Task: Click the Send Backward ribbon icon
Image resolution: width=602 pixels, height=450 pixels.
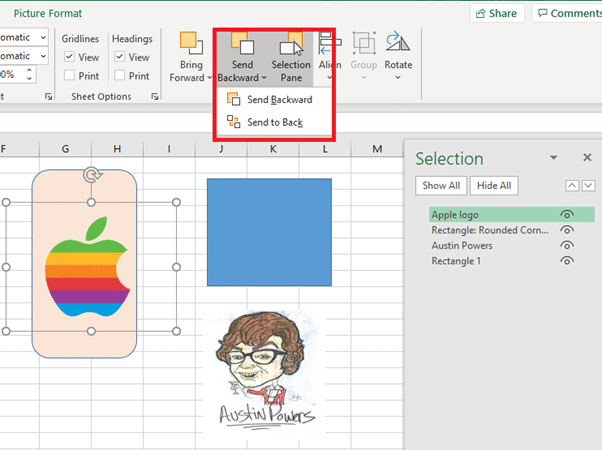Action: click(242, 44)
